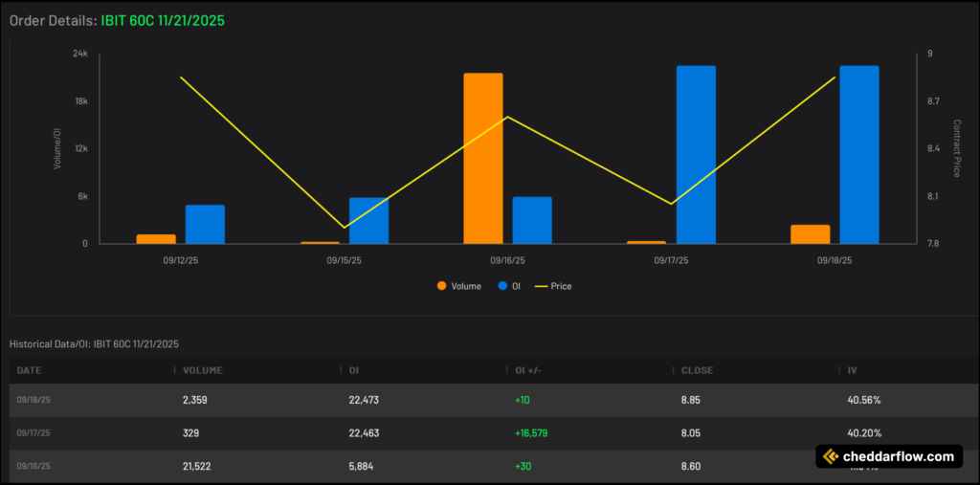Click close price 8.05
This screenshot has height=485, width=980.
coord(691,432)
